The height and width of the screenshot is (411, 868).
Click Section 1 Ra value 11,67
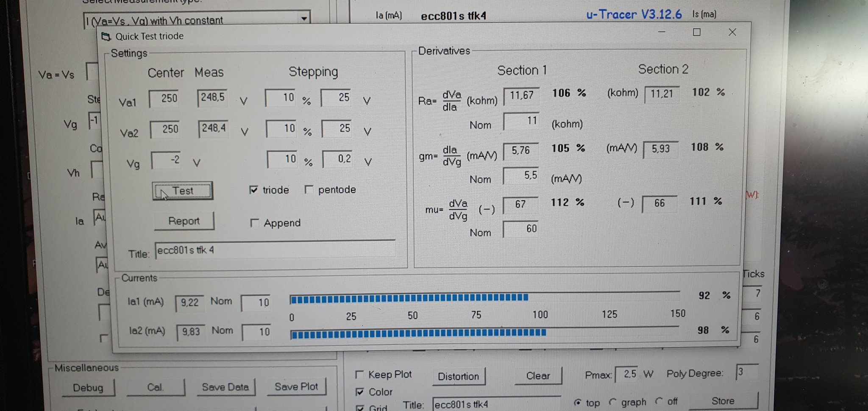coord(521,96)
